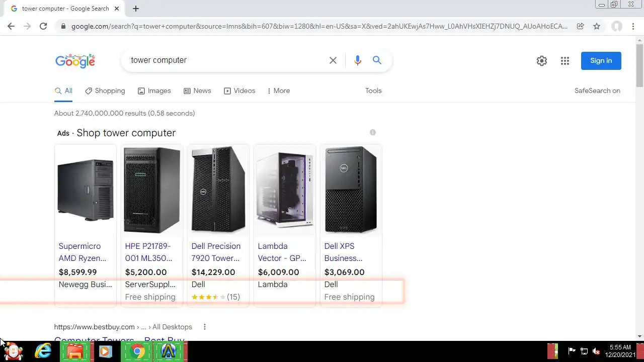Expand the More search categories menu

click(x=279, y=91)
